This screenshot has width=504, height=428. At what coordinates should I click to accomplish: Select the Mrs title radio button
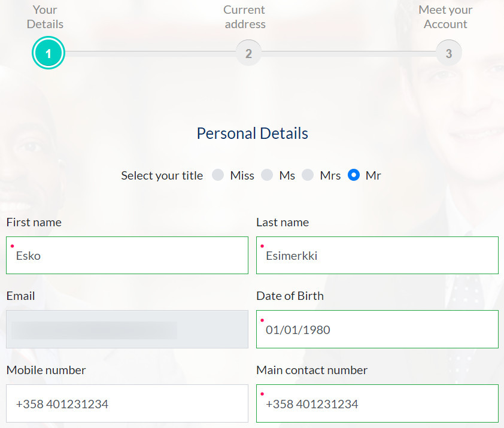pos(308,175)
